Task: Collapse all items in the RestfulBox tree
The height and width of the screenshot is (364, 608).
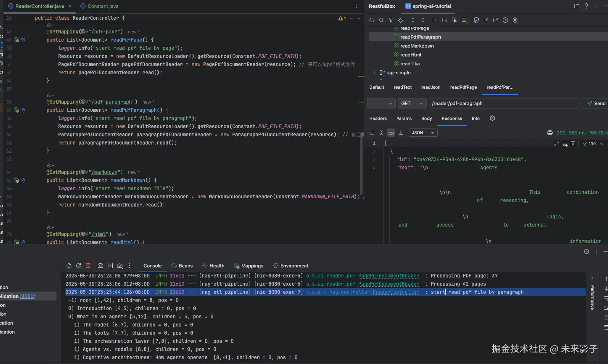Action: pos(423,20)
